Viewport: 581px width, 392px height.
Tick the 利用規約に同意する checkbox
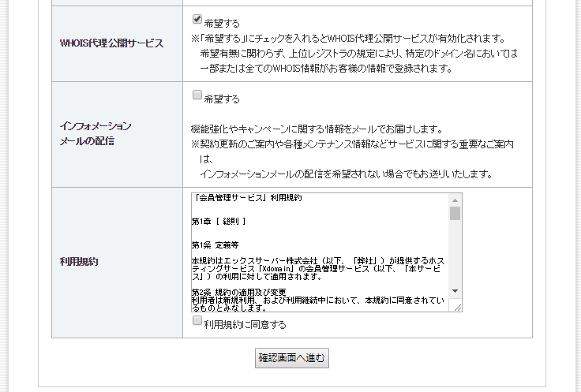197,321
